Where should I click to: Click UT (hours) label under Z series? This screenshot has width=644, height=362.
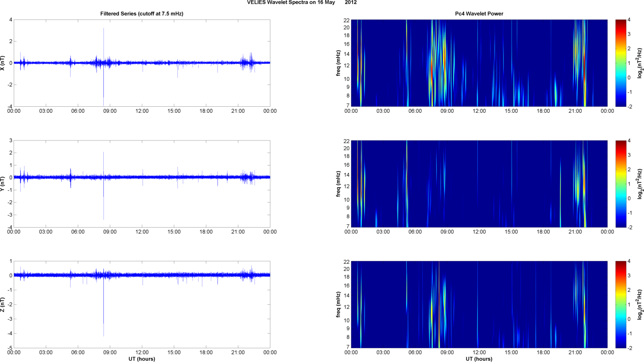142,359
